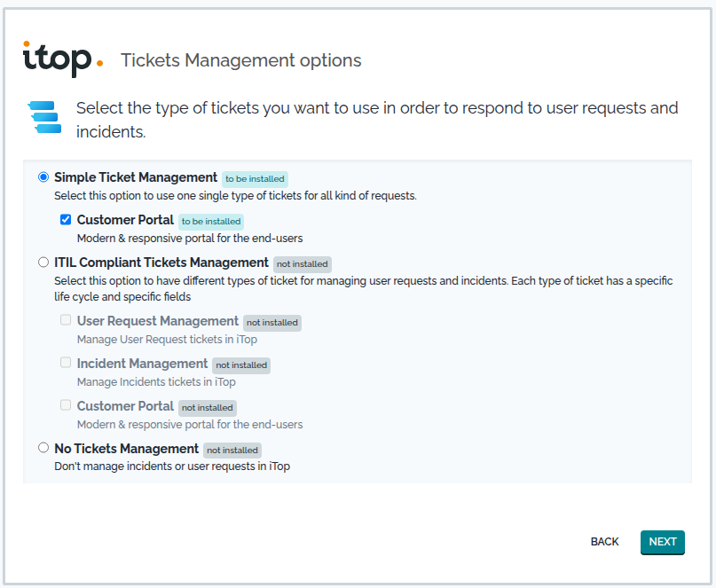
Task: Go BACK to the previous step
Action: 604,542
